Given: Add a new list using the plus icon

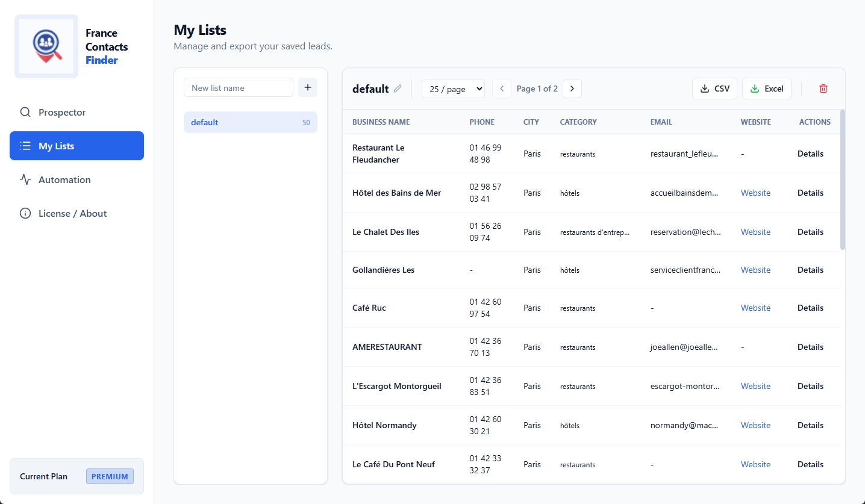Looking at the screenshot, I should click(307, 87).
